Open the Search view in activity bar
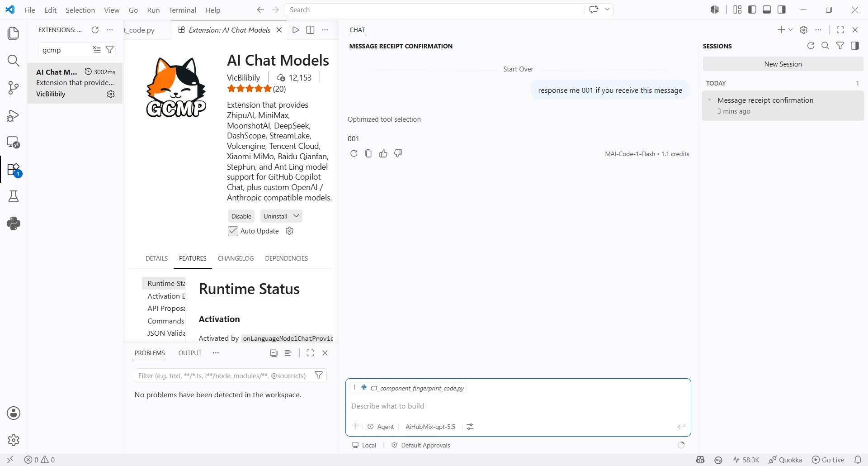Image resolution: width=868 pixels, height=466 pixels. coord(14,61)
